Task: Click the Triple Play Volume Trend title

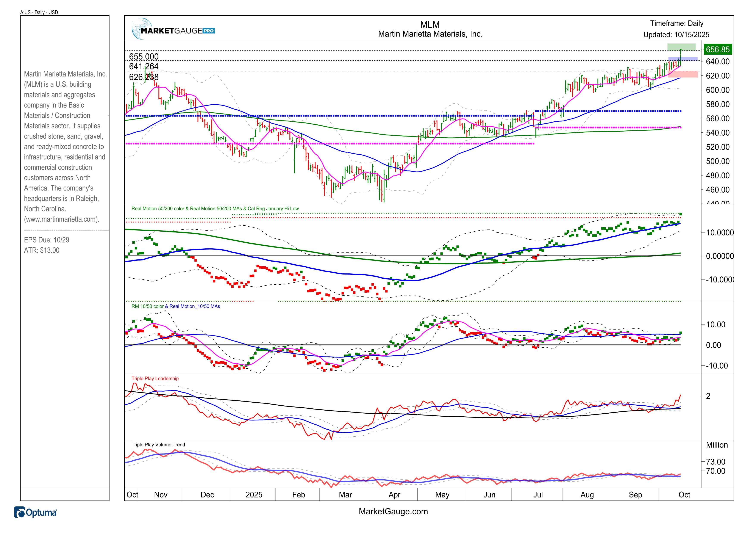Action: point(158,445)
